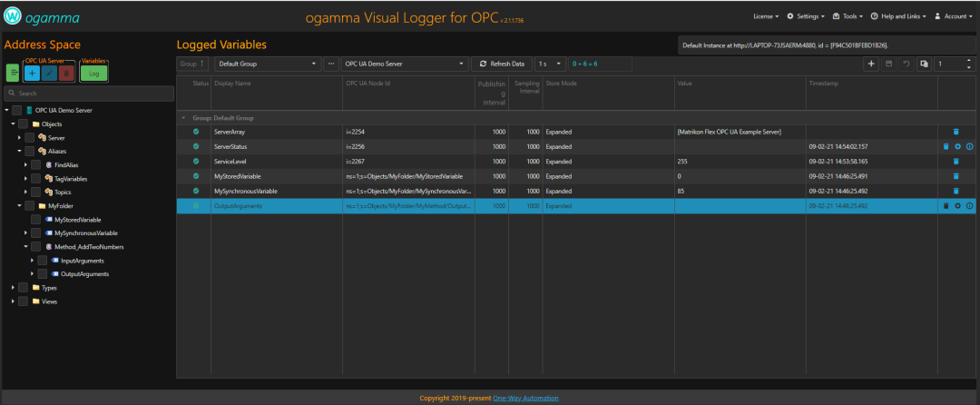This screenshot has width=980, height=405.
Task: Collapse the Group: Default Group row
Action: [183, 117]
